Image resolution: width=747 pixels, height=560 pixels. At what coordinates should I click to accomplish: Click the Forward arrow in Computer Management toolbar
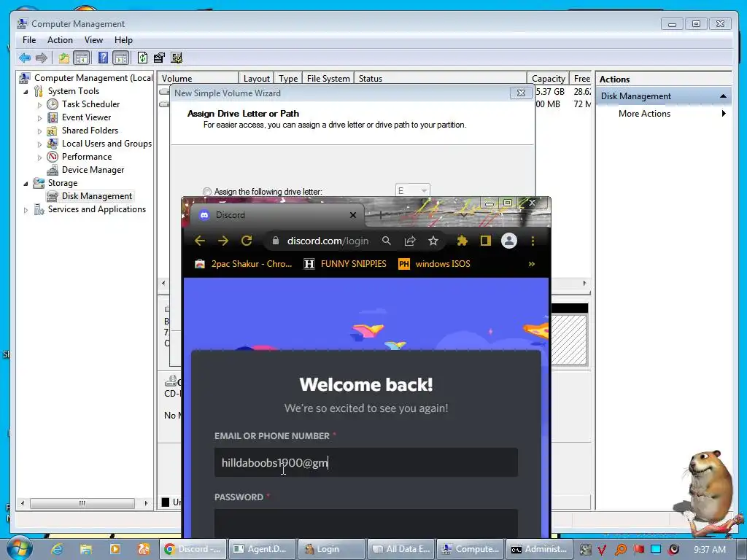click(x=42, y=58)
